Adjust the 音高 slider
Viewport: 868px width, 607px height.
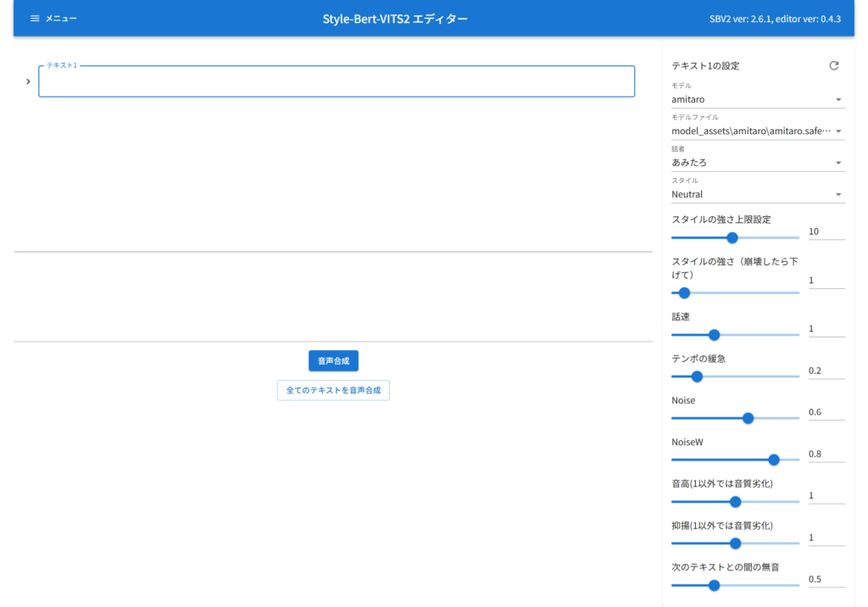[x=735, y=502]
